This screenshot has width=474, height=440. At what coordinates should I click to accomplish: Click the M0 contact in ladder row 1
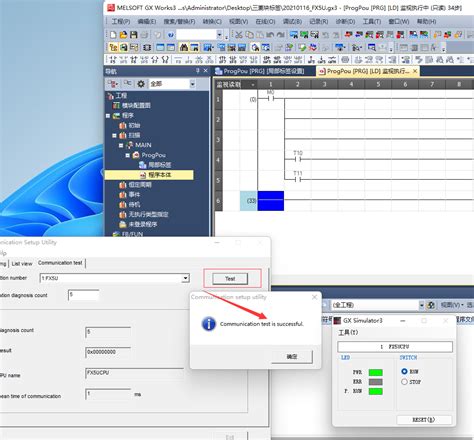click(270, 98)
